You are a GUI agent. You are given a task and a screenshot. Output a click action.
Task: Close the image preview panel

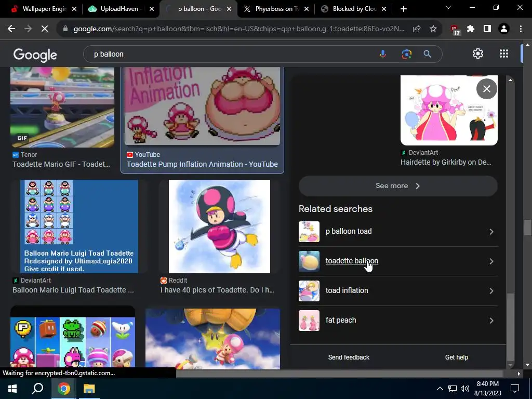(486, 89)
